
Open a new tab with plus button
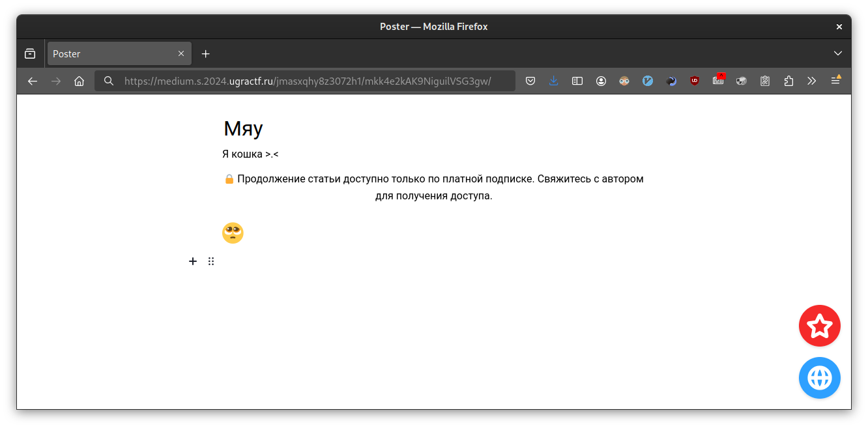click(206, 53)
